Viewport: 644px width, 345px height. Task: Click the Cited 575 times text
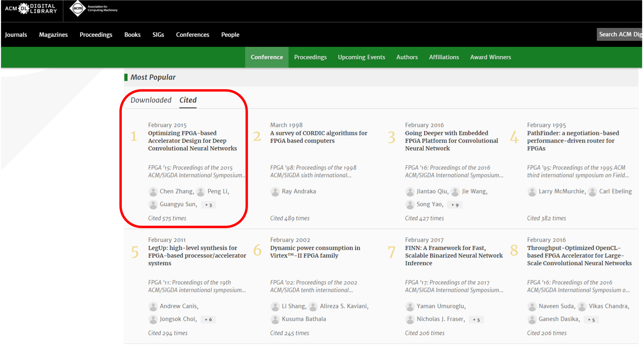click(167, 218)
